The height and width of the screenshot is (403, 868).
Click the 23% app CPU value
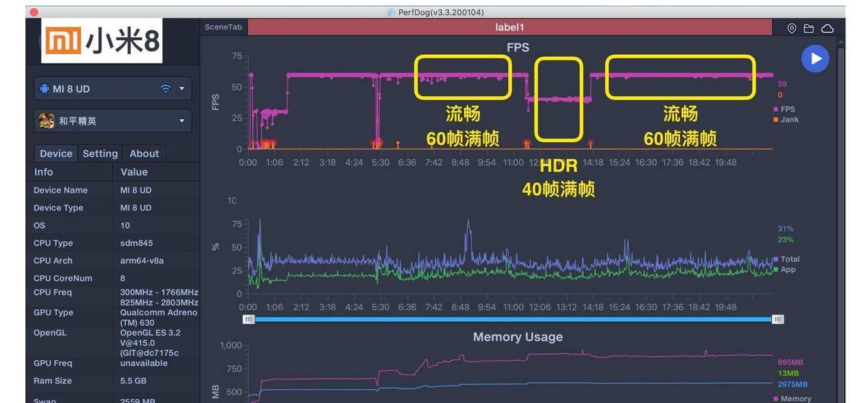click(x=786, y=239)
